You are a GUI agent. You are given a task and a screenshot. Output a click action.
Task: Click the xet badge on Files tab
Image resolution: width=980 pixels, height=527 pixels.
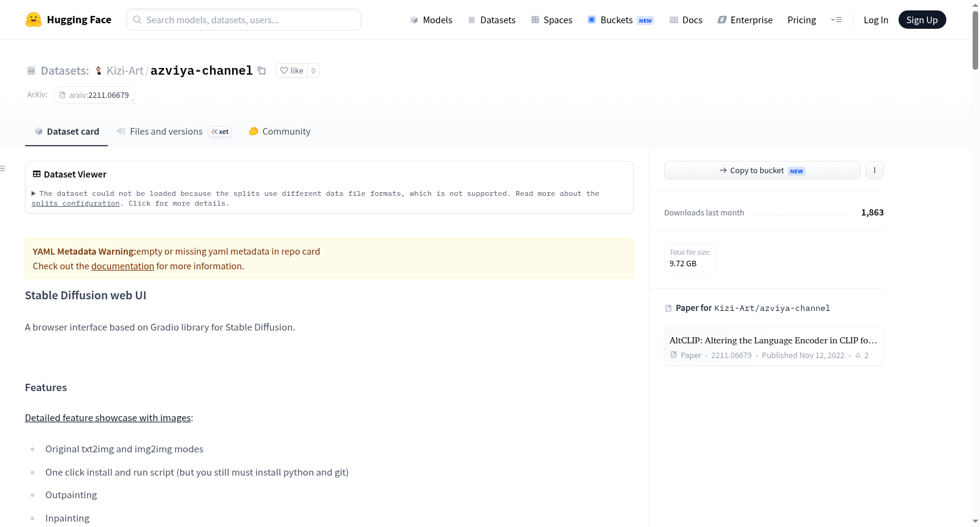tap(220, 132)
